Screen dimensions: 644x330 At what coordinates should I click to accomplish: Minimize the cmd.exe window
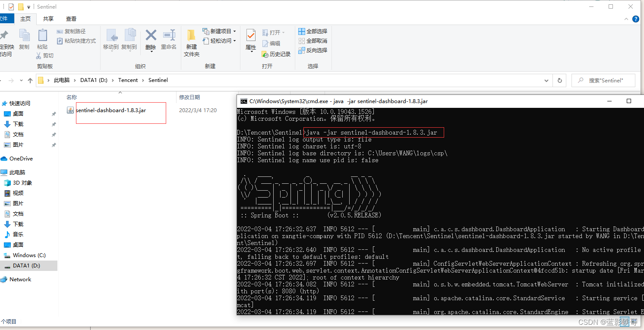pyautogui.click(x=609, y=101)
